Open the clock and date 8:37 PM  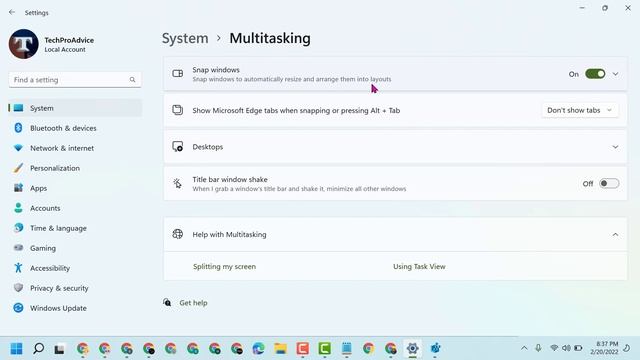click(x=604, y=348)
